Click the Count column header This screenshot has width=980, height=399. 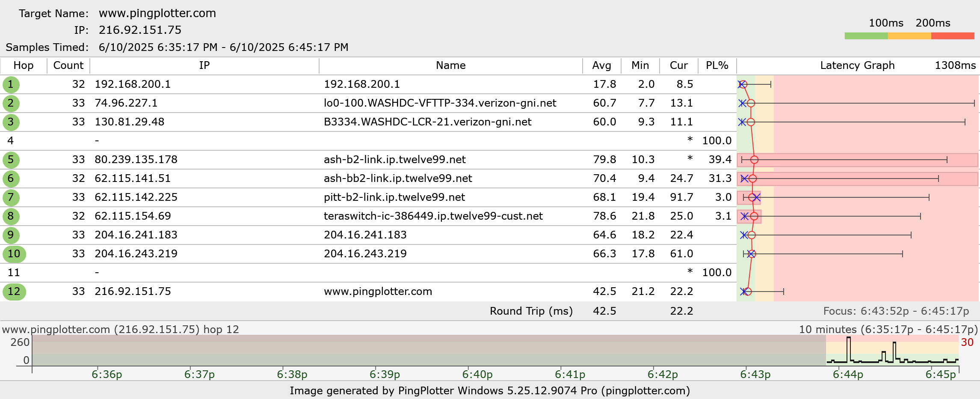click(68, 66)
